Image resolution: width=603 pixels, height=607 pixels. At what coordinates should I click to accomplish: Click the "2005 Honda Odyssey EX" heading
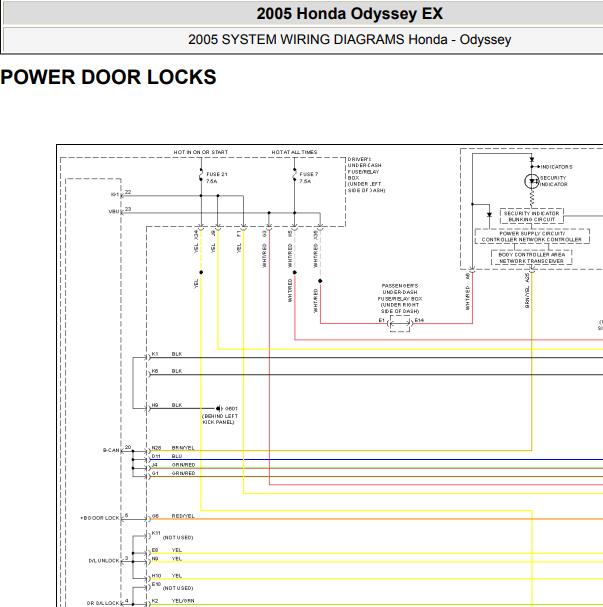point(349,14)
